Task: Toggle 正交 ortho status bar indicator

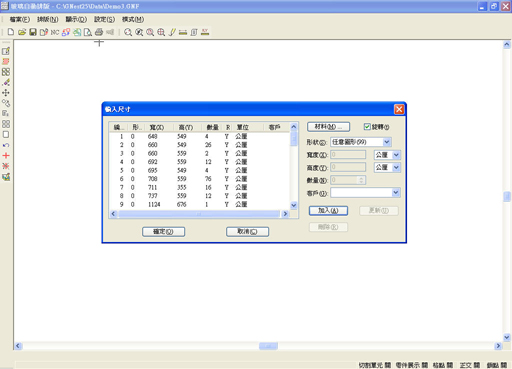Action: pos(470,365)
